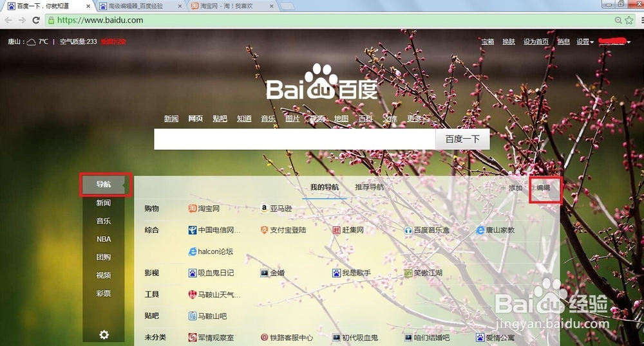Screen dimensions: 644x346
Task: Open the 知道 link above search box
Action: (244, 118)
